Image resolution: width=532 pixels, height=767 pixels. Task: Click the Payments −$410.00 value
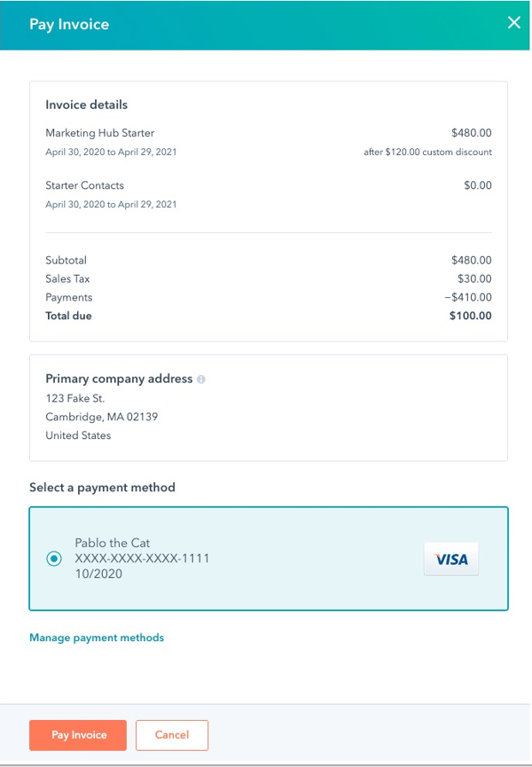[x=467, y=297]
